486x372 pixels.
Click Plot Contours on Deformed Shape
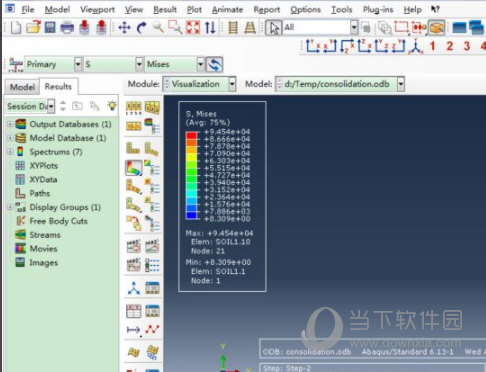[x=134, y=167]
